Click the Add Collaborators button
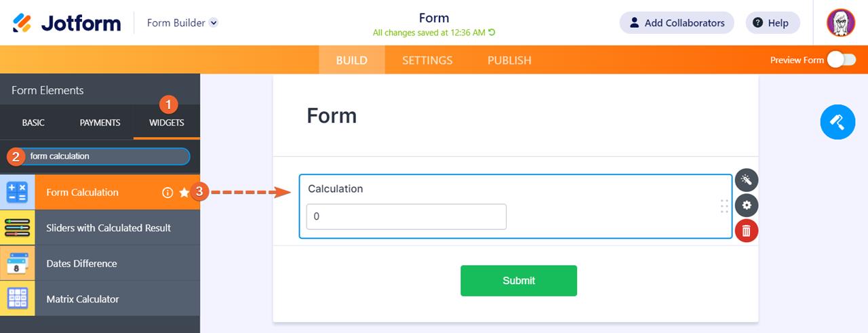Screen dimensions: 868x333 [x=676, y=23]
